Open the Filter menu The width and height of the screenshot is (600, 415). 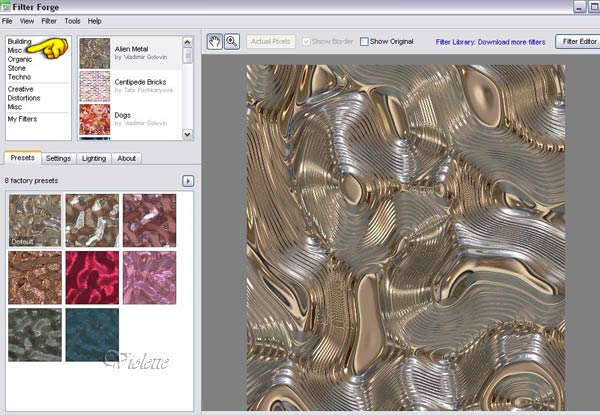point(49,20)
